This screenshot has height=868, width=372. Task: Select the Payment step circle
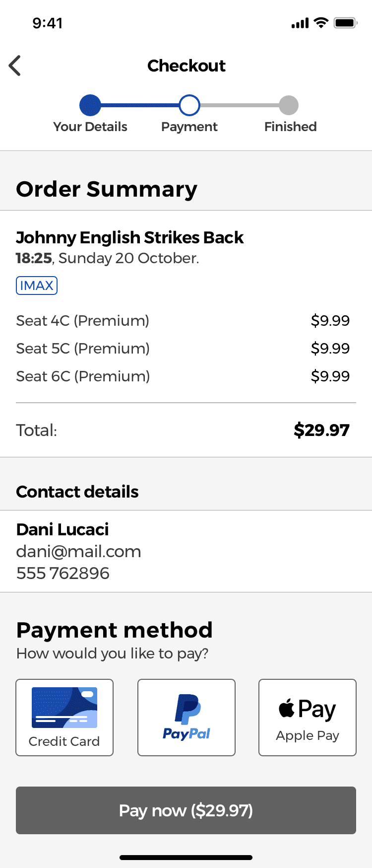click(x=189, y=105)
